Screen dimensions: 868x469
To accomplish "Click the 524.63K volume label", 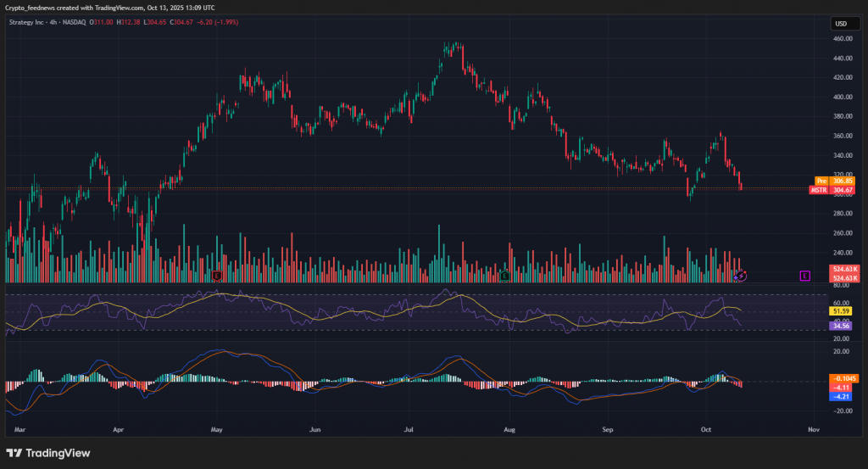I will tap(845, 269).
